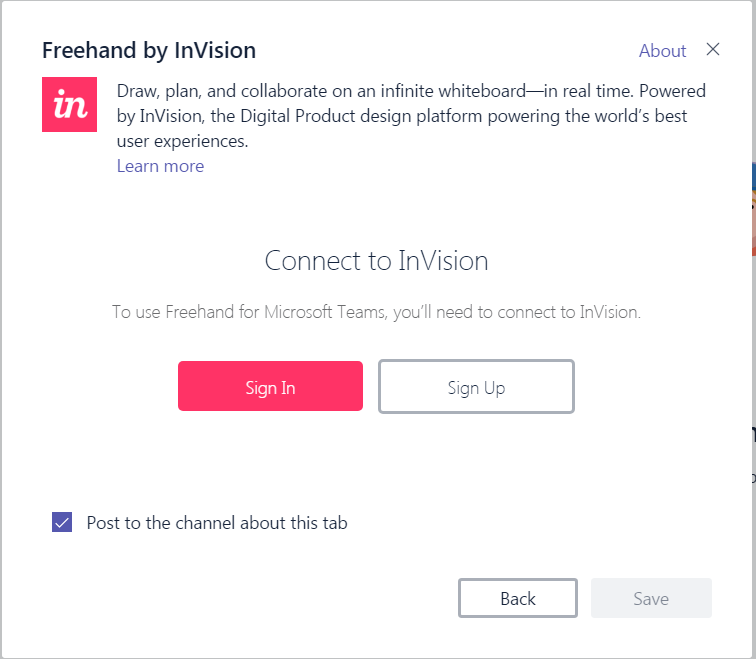
Task: Click the white 'in' lettering inside the logo
Action: point(70,105)
